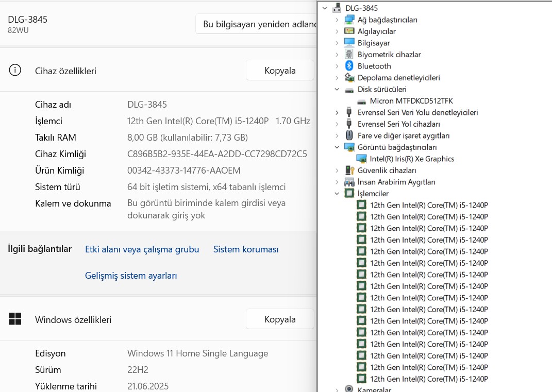Click the İşlemci value 12th Gen Intel Core i5-1240P
Screen dimensions: 552x392
(219, 121)
